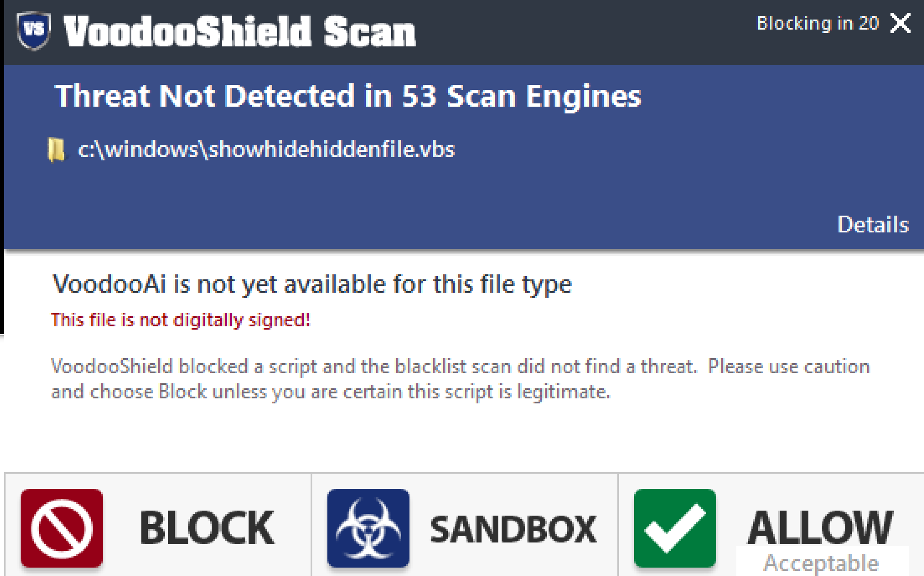Select the ALLOW text label

pos(820,527)
